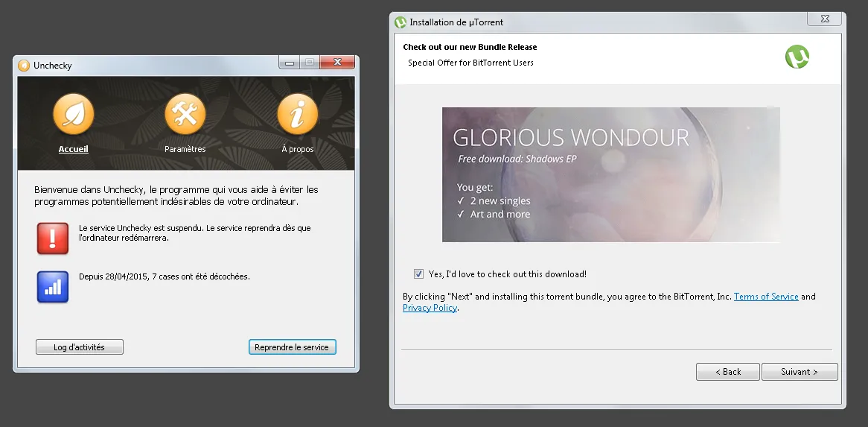Click Reprendre le service button

(292, 347)
